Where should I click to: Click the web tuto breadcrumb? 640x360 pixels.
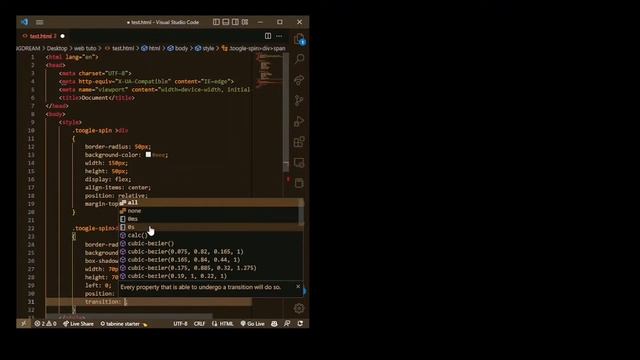(85, 48)
